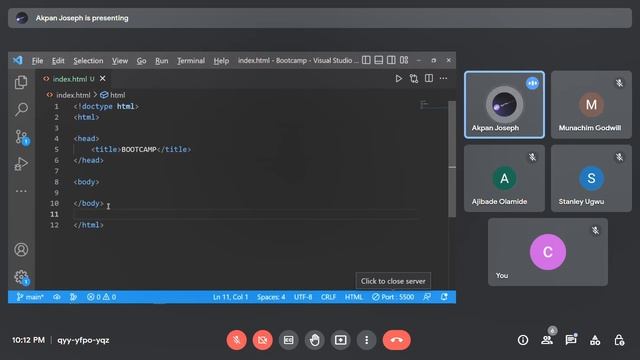The image size is (640, 360).
Task: Open the Manage gear in the activity bar
Action: tap(21, 278)
